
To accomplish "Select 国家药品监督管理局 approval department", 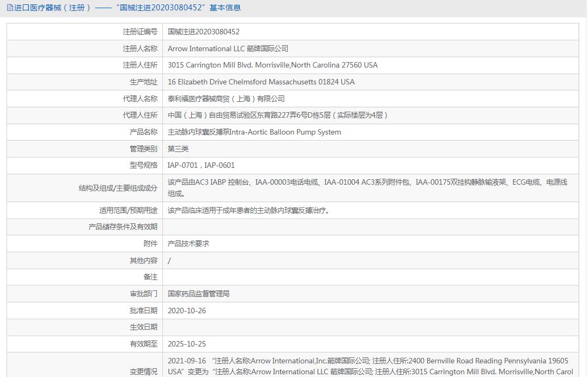I will pyautogui.click(x=199, y=294).
